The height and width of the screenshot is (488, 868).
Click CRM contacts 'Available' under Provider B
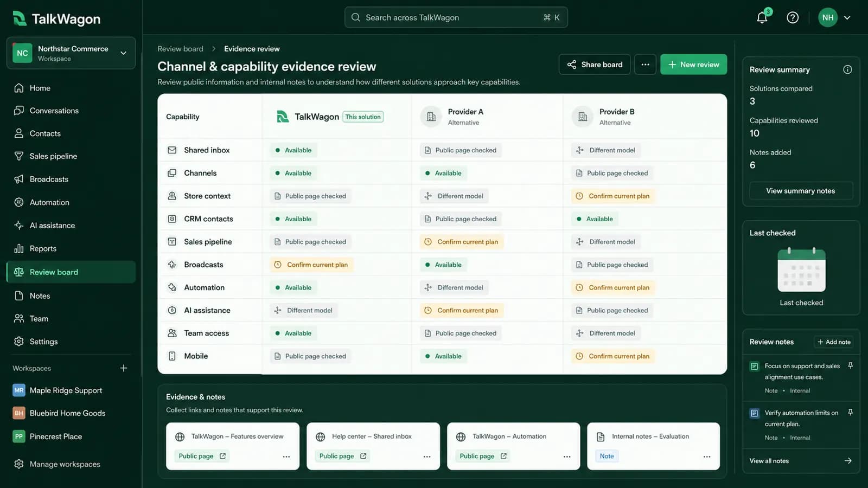pos(595,219)
